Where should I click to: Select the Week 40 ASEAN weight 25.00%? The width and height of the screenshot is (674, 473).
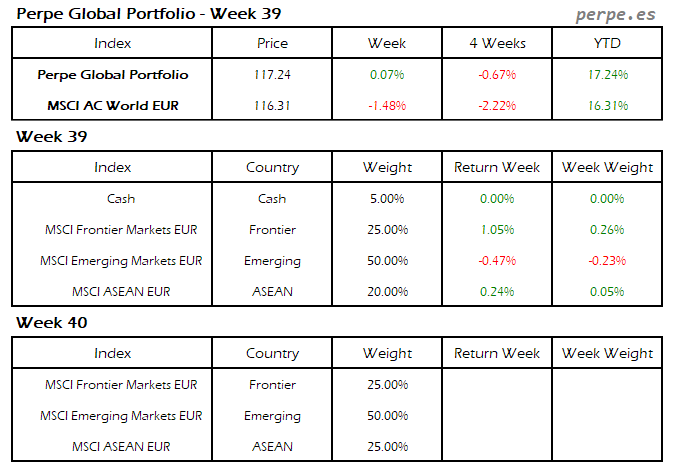coord(387,446)
